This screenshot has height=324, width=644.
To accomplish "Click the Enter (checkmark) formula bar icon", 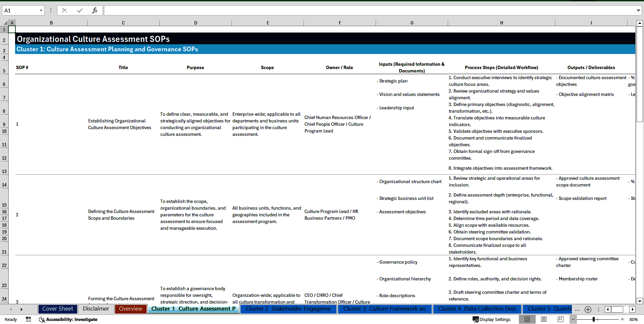I will [x=79, y=10].
